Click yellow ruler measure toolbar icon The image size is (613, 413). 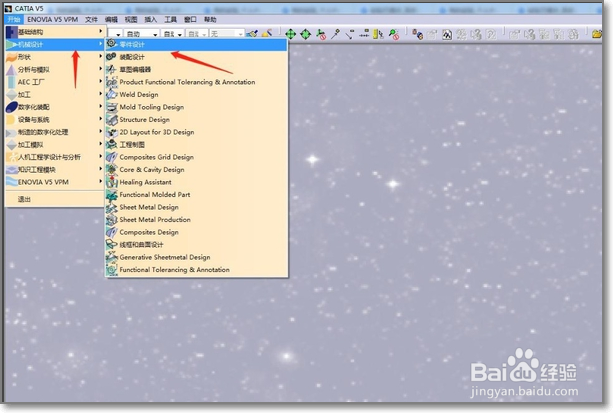pyautogui.click(x=378, y=34)
